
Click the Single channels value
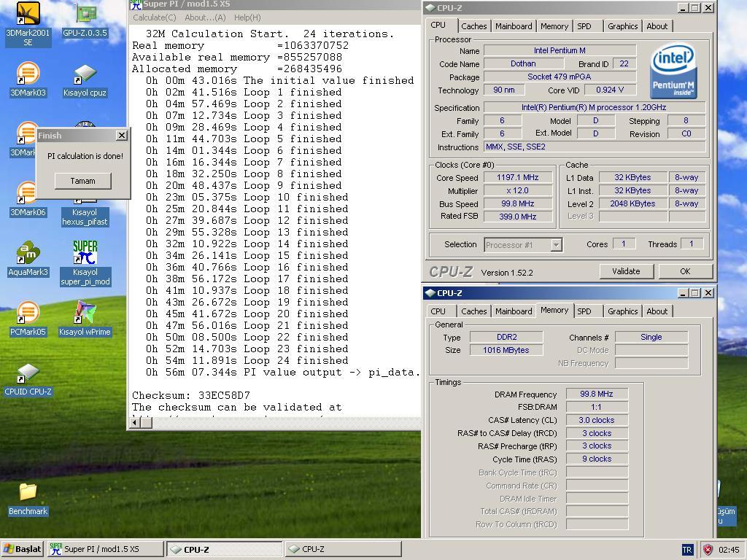(x=651, y=337)
